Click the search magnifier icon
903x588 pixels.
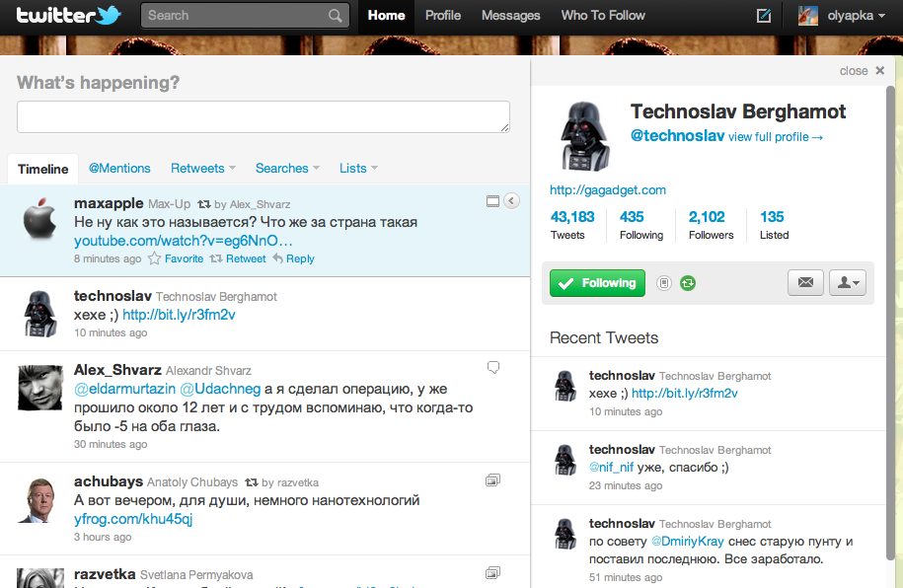coord(336,16)
